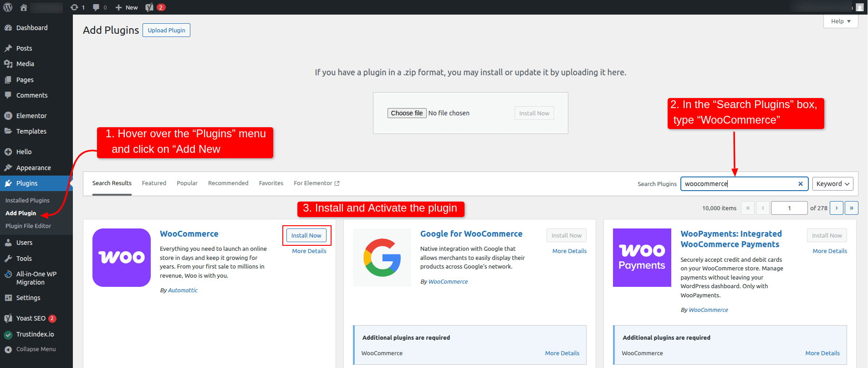Screen dimensions: 868x368
Task: Click the New plus icon in admin bar
Action: point(118,7)
